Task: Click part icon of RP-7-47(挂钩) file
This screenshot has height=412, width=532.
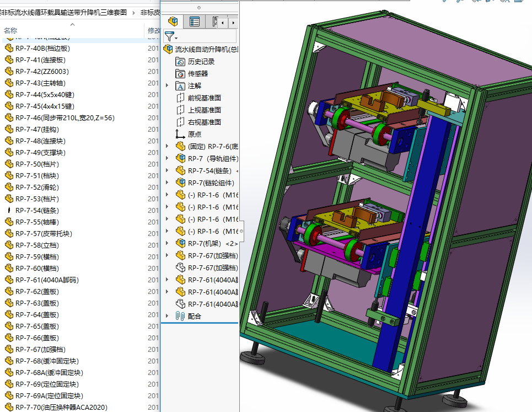Action: [x=9, y=129]
